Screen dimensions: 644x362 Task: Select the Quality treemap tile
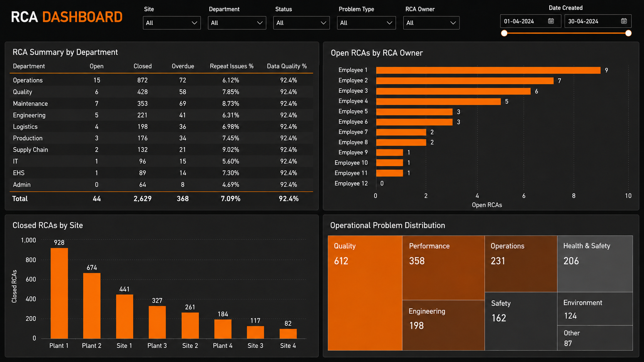pyautogui.click(x=365, y=293)
